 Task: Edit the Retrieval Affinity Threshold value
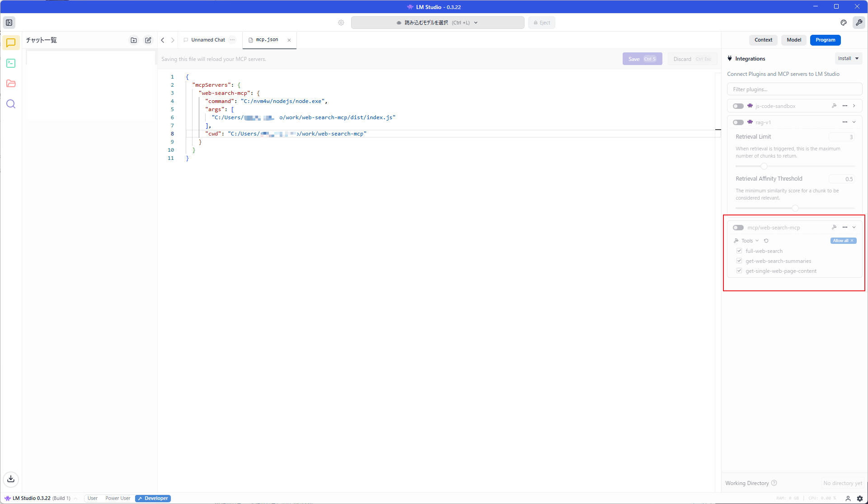point(842,179)
